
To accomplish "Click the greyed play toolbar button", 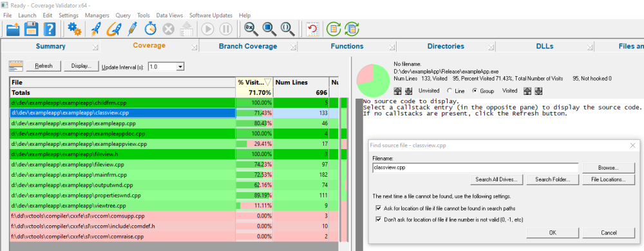I will 208,29.
